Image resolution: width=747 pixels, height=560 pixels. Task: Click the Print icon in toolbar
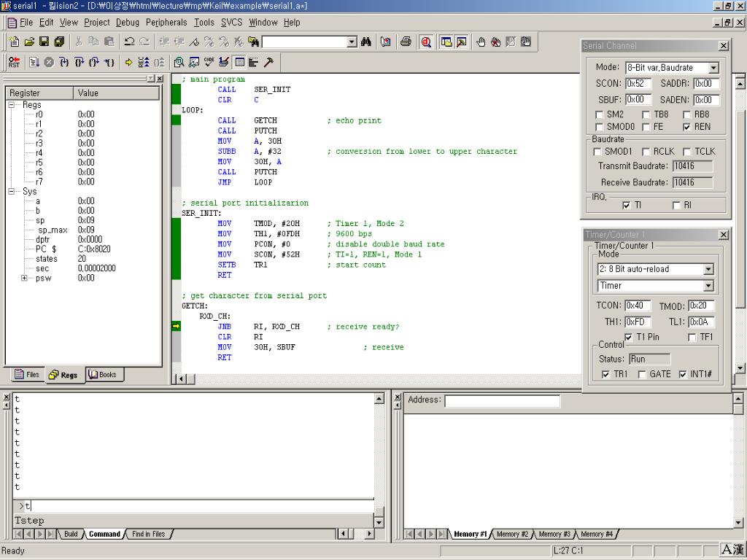tap(406, 42)
